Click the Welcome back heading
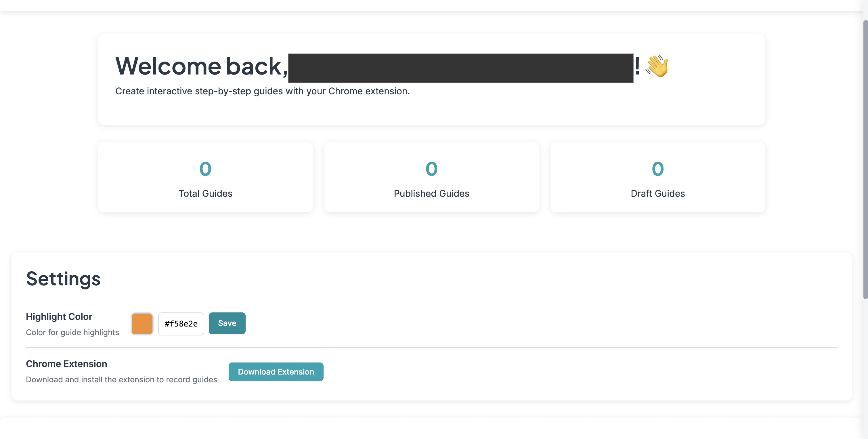 click(x=200, y=66)
